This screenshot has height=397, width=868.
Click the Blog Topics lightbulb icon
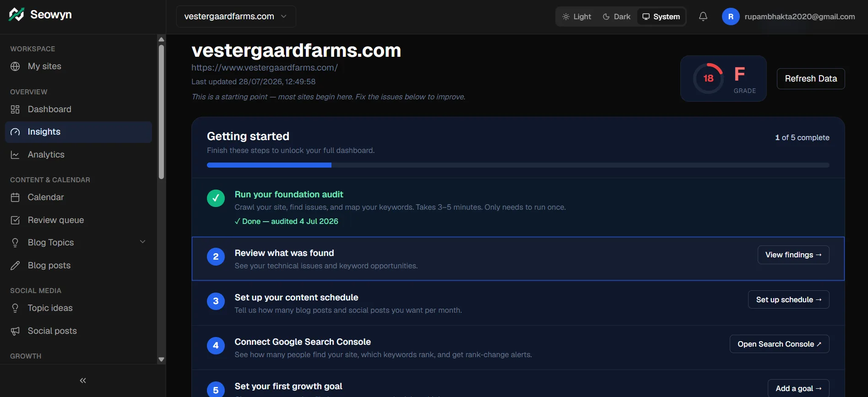click(15, 243)
